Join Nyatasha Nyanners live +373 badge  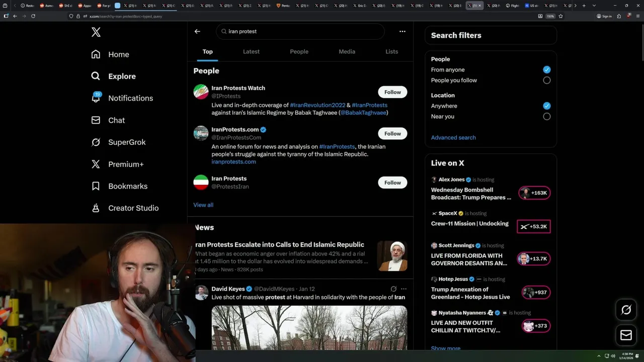(536, 326)
